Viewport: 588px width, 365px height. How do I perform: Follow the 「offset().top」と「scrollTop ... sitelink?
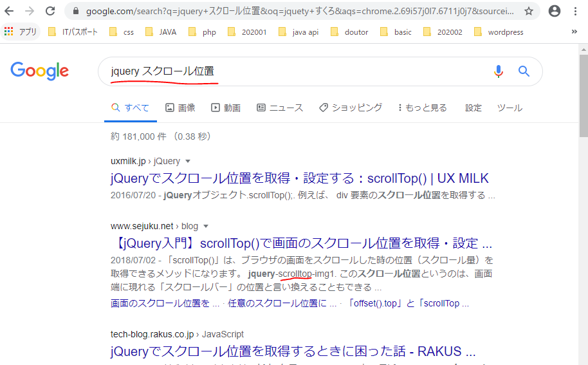pos(407,303)
